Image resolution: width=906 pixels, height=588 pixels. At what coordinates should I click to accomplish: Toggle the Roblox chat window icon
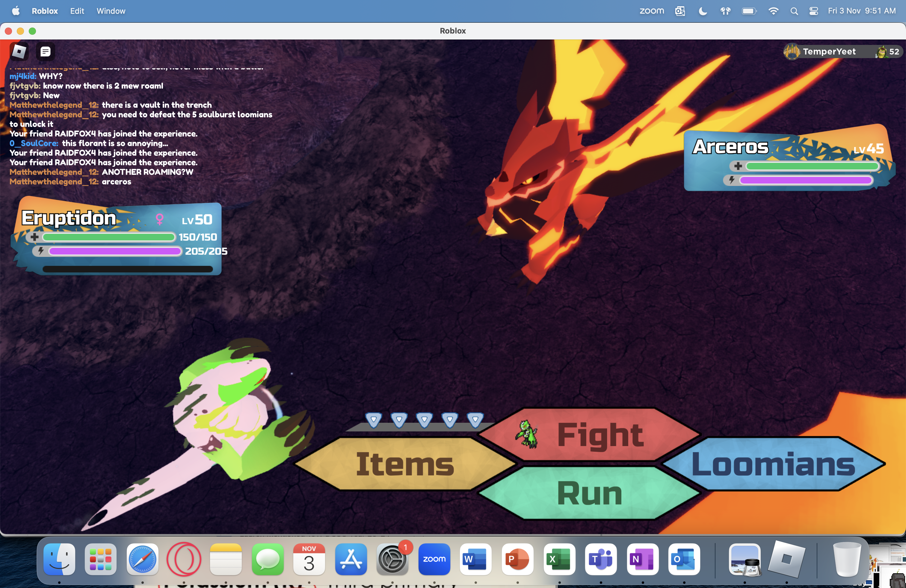pyautogui.click(x=45, y=51)
